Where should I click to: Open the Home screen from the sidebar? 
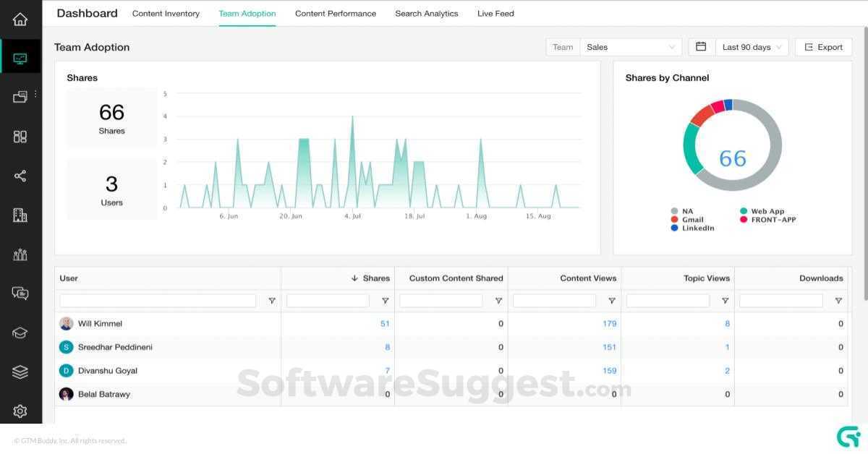20,18
